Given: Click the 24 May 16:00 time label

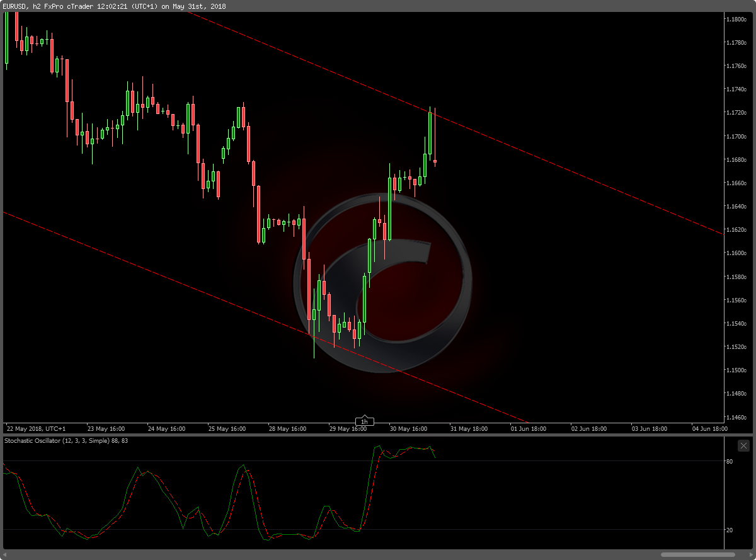Looking at the screenshot, I should [x=166, y=428].
